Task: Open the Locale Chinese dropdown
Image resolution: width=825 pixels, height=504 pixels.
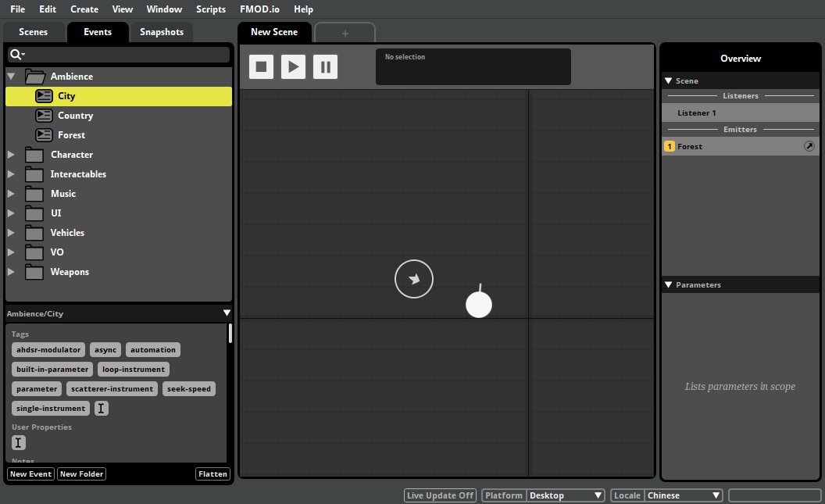Action: [683, 495]
